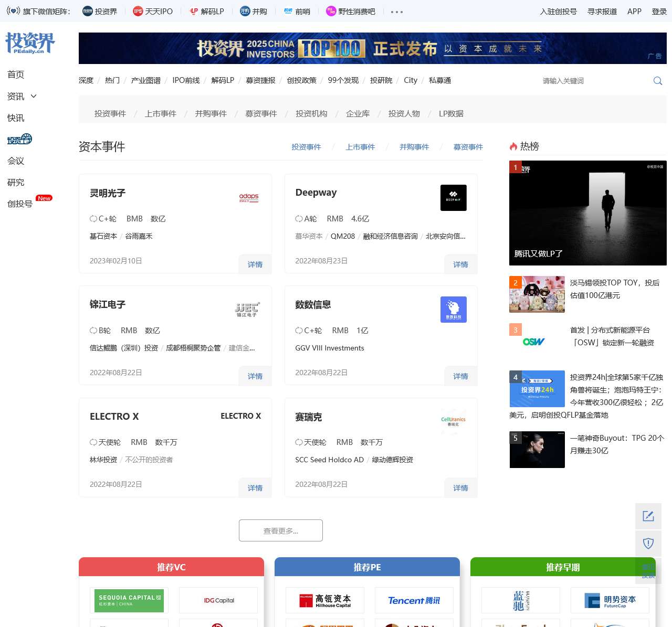
Task: Open the 野性消费吧 pink icon
Action: click(x=330, y=10)
